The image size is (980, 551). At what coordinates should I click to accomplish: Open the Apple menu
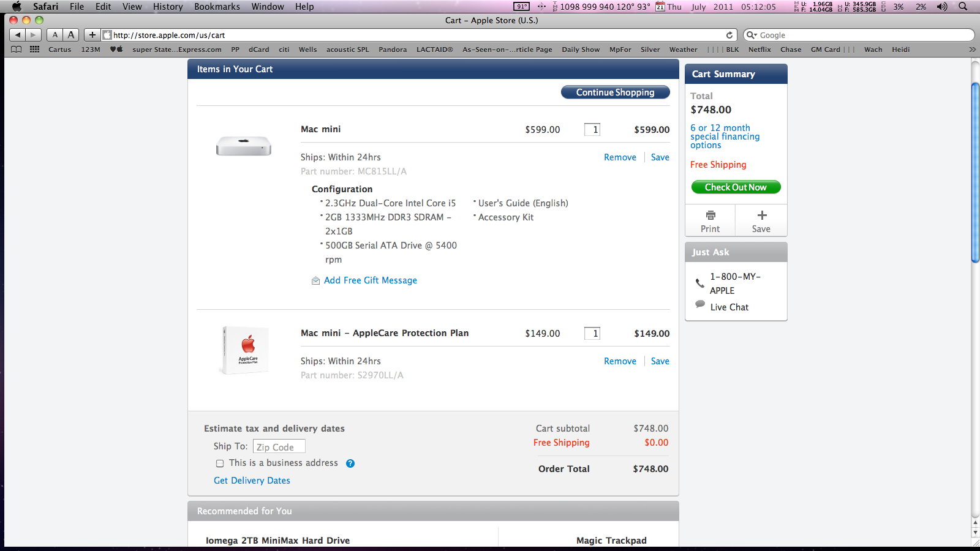point(17,7)
